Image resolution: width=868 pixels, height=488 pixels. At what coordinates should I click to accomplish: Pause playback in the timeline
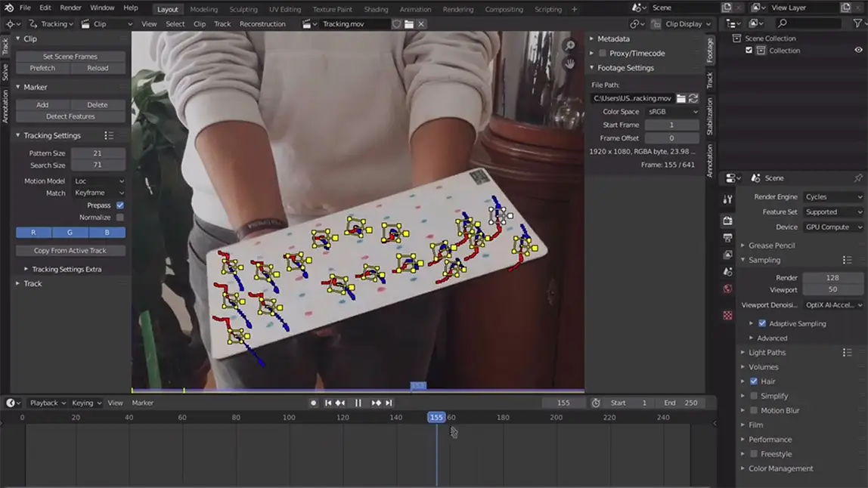[358, 403]
